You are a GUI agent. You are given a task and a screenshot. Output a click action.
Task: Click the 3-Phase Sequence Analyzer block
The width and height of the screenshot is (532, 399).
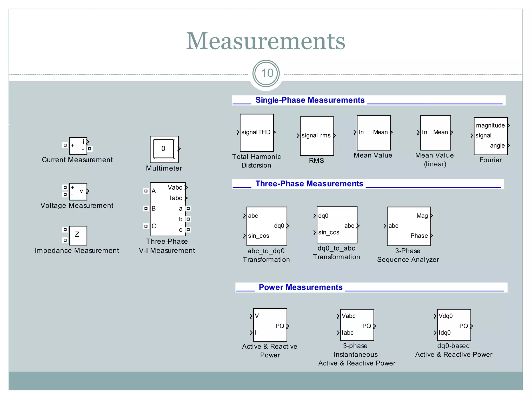409,226
